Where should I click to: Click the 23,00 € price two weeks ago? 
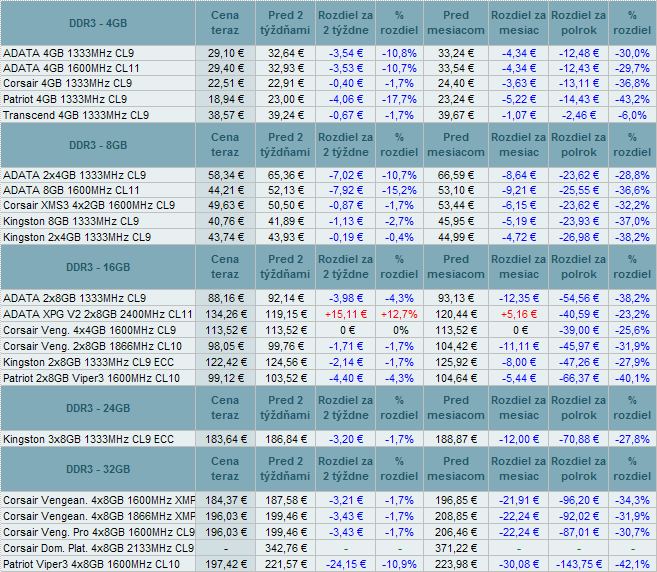[x=286, y=99]
